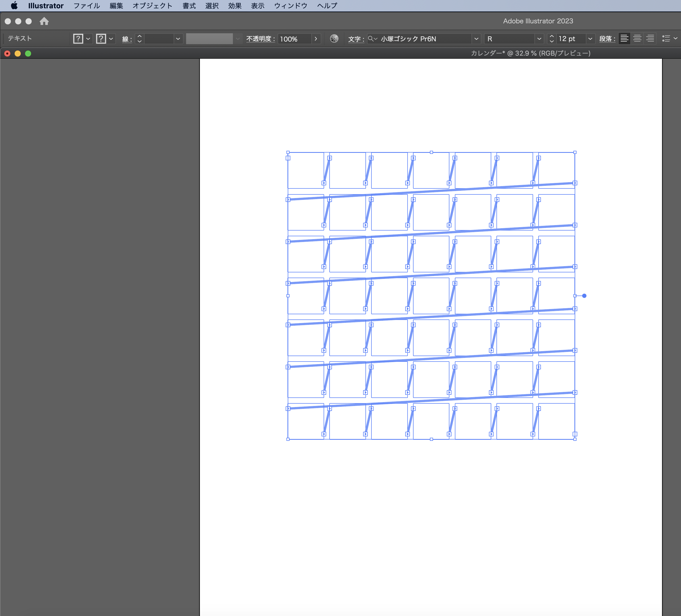Click the 段落 label link
The width and height of the screenshot is (681, 616).
point(607,39)
